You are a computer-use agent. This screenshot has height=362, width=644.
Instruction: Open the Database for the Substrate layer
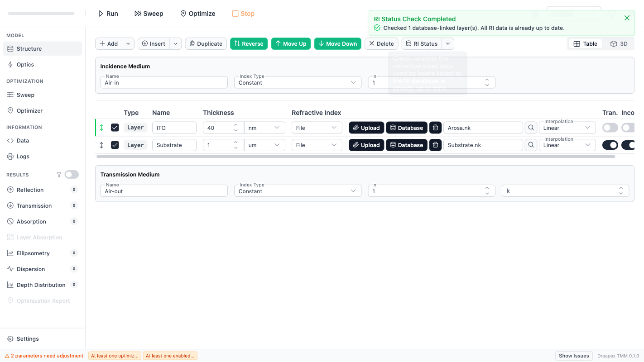coord(406,145)
